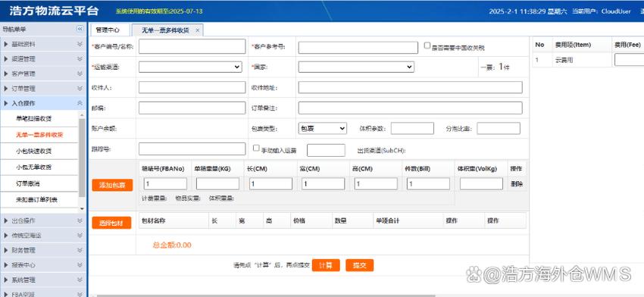The height and width of the screenshot is (297, 644).
Task: Click 删除 in the package row
Action: (517, 184)
